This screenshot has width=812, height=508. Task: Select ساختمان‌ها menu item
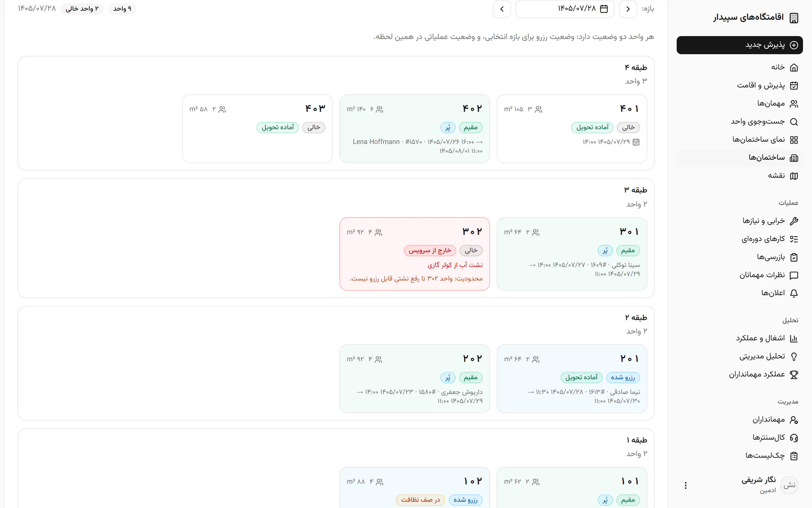(739, 158)
